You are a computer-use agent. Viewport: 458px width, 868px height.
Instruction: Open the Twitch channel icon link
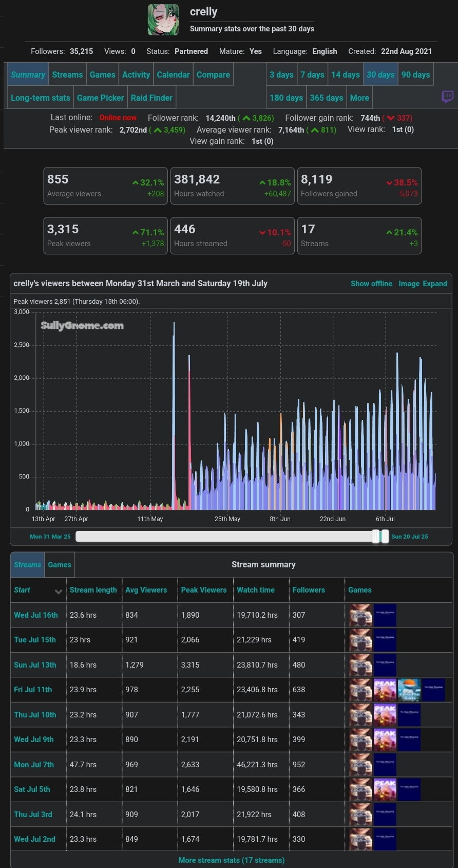pos(448,97)
